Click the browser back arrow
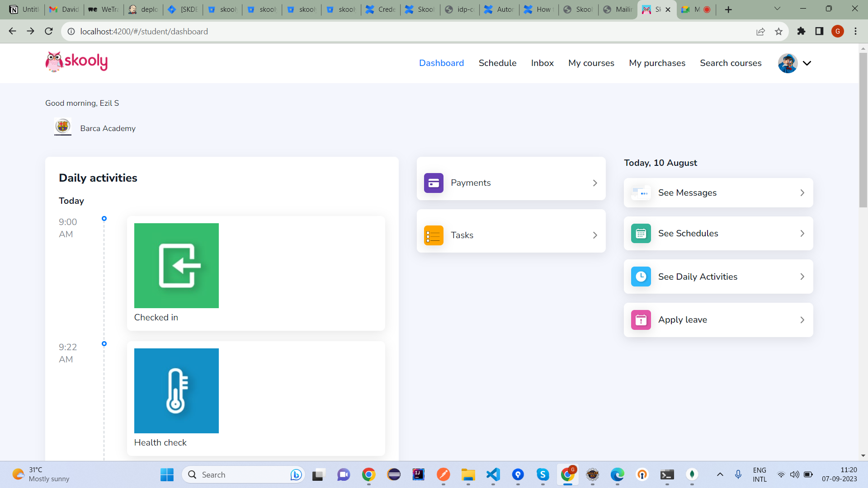 [12, 31]
